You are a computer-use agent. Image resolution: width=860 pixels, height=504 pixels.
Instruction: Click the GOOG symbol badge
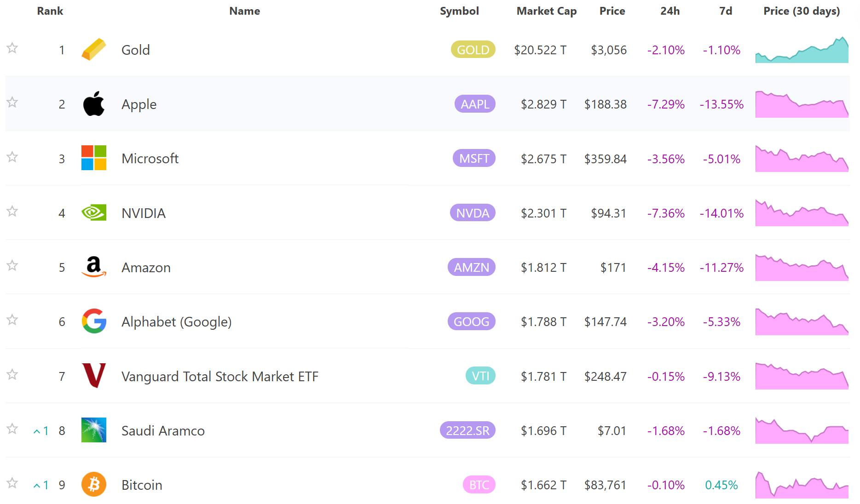(x=472, y=321)
